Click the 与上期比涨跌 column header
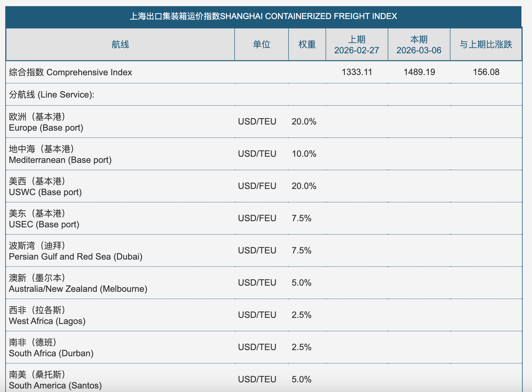 (x=486, y=45)
